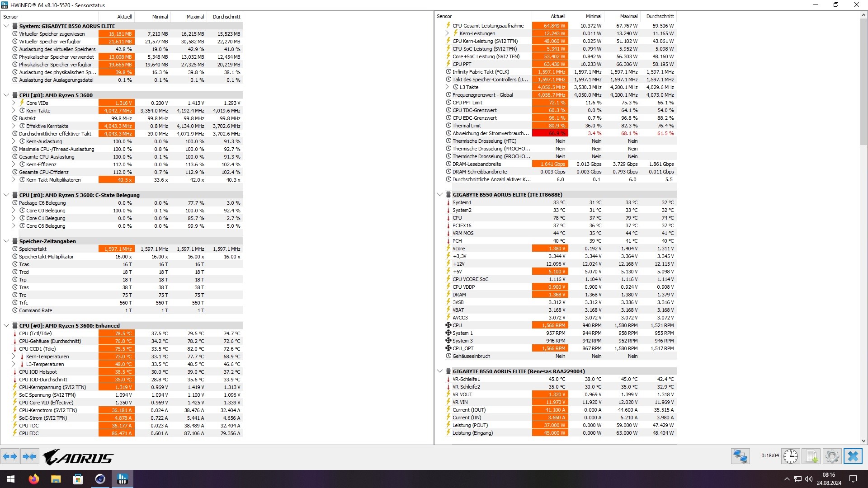Collapse the Speicher-Zeitangaben section

[x=6, y=241]
